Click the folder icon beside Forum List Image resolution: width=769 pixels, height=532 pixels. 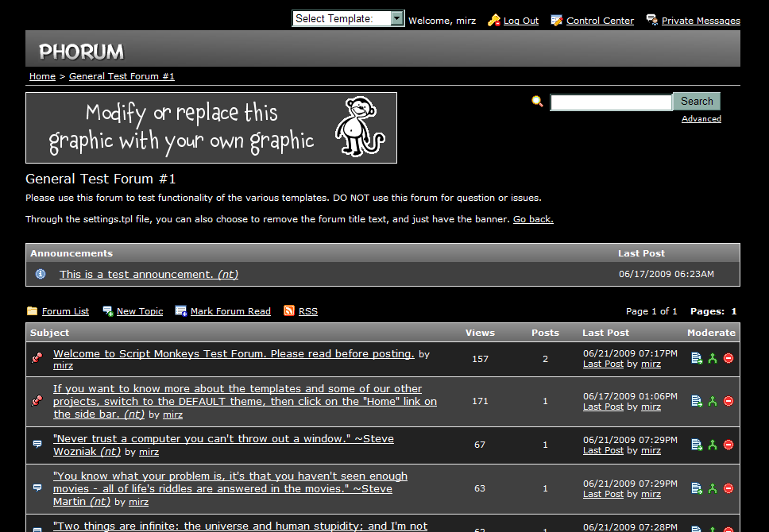pyautogui.click(x=33, y=311)
